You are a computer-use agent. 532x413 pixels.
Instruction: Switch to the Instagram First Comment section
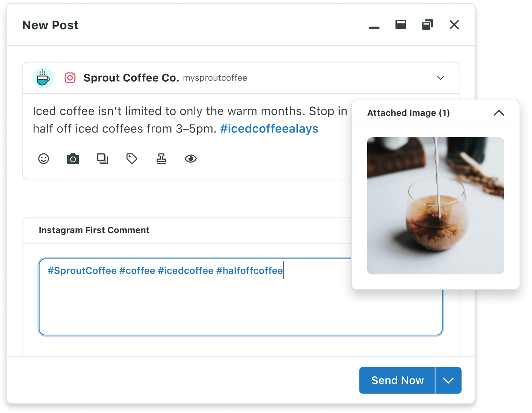coord(94,230)
